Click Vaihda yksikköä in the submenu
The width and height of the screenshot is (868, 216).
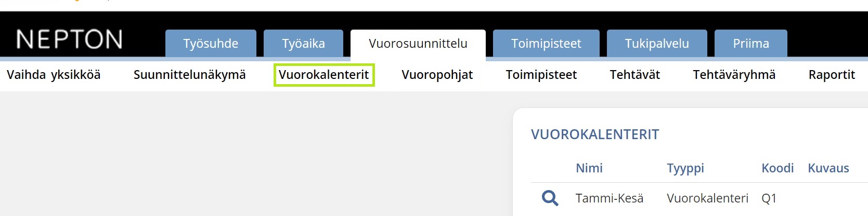pos(54,75)
